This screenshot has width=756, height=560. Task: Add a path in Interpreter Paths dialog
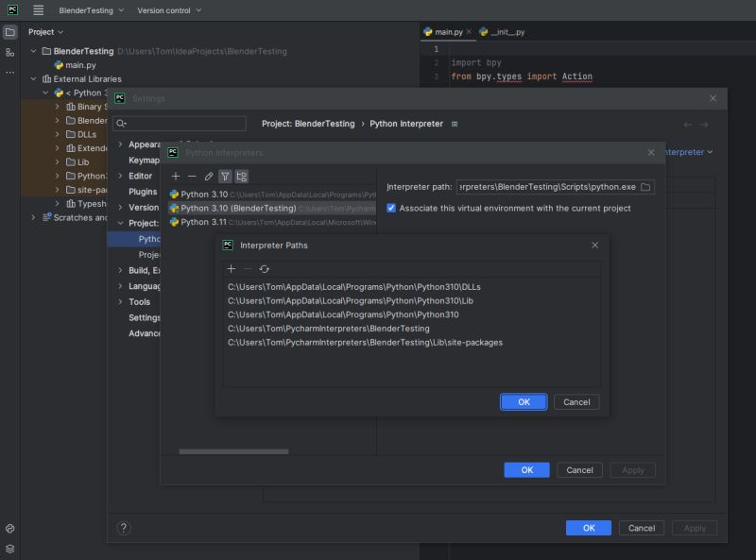tap(232, 268)
